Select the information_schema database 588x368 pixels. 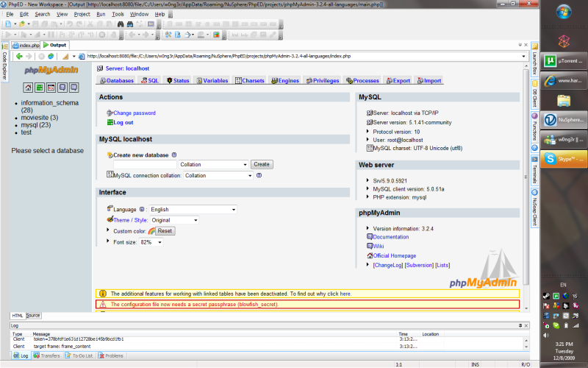(x=49, y=106)
